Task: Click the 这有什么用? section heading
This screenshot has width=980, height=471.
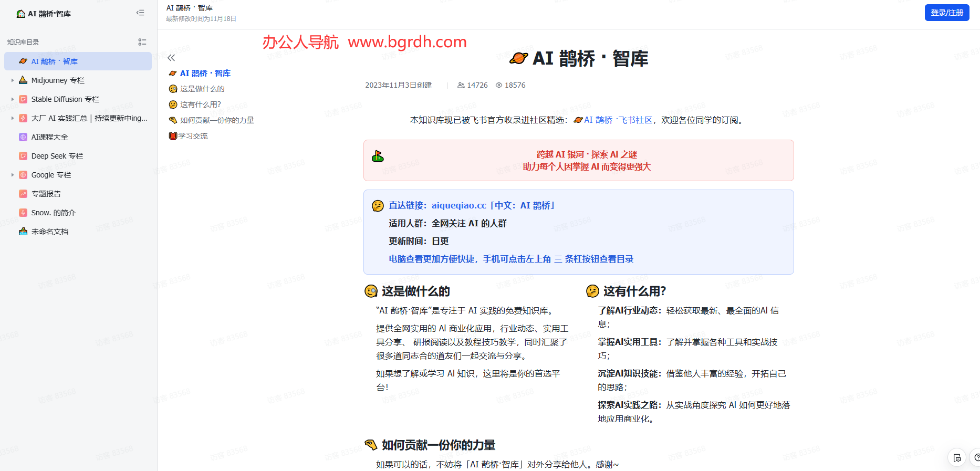Action: click(x=634, y=291)
